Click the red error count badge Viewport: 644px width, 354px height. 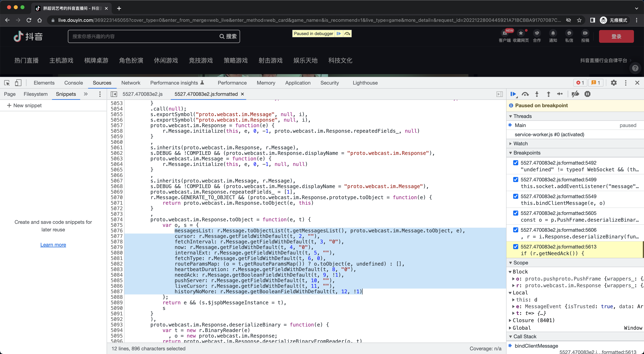coord(580,83)
